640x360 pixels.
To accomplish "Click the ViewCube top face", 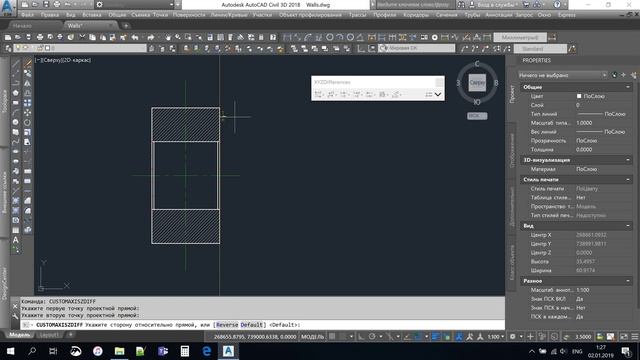I will click(x=477, y=83).
